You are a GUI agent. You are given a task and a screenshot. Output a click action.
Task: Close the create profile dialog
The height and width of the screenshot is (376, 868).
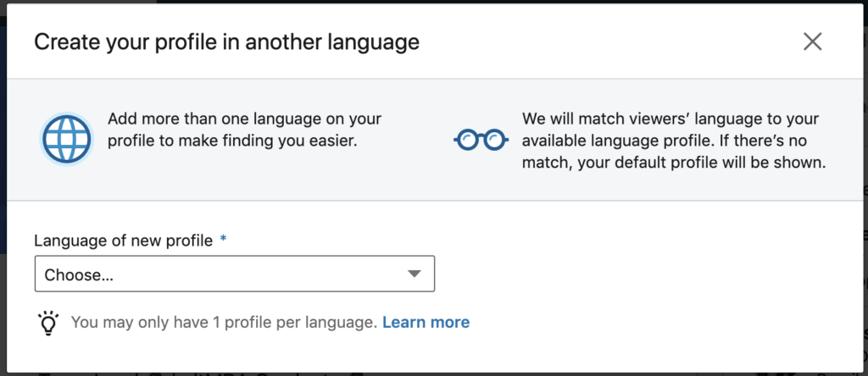tap(812, 41)
